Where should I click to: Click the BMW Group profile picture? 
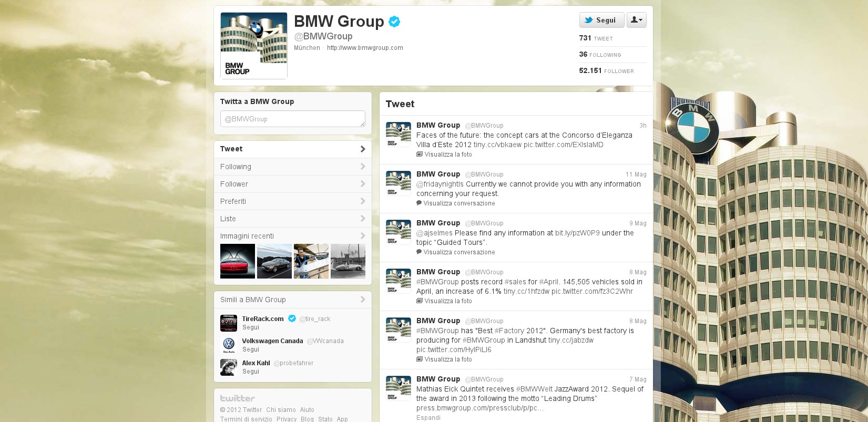pyautogui.click(x=253, y=46)
